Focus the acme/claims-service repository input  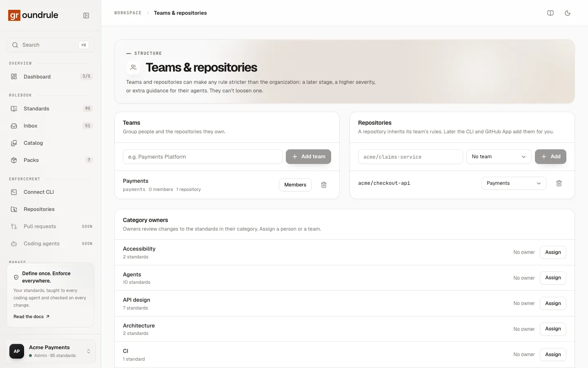tap(410, 157)
